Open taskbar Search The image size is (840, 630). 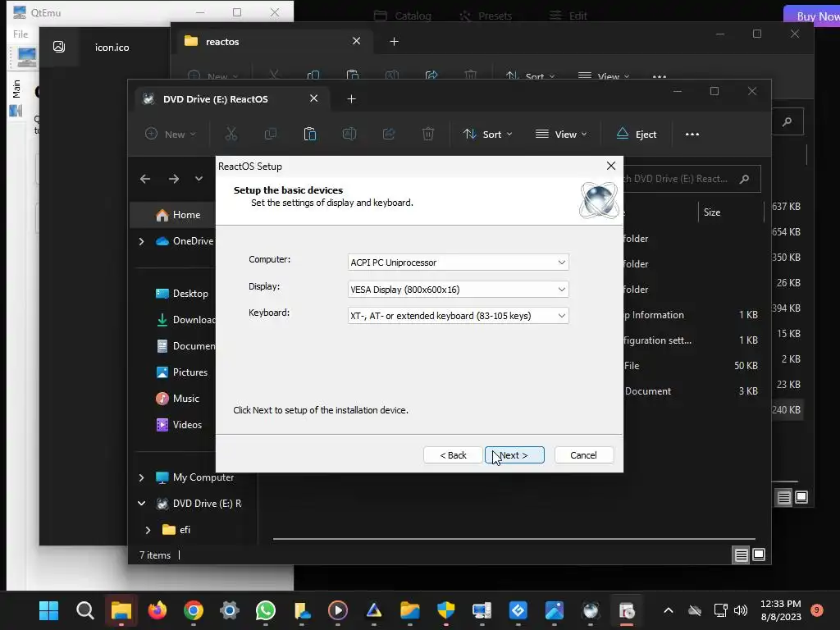(84, 610)
